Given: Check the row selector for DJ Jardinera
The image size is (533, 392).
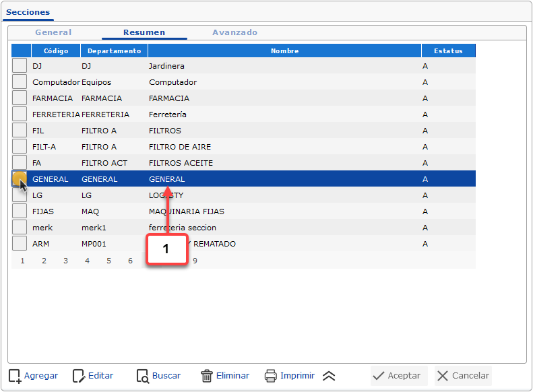Looking at the screenshot, I should 20,66.
